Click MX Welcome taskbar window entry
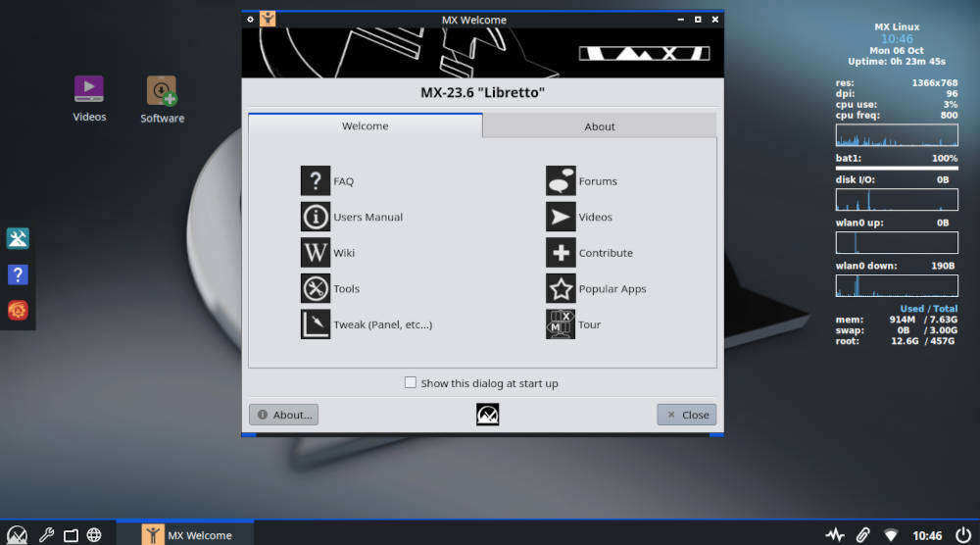The width and height of the screenshot is (980, 545). 186,535
